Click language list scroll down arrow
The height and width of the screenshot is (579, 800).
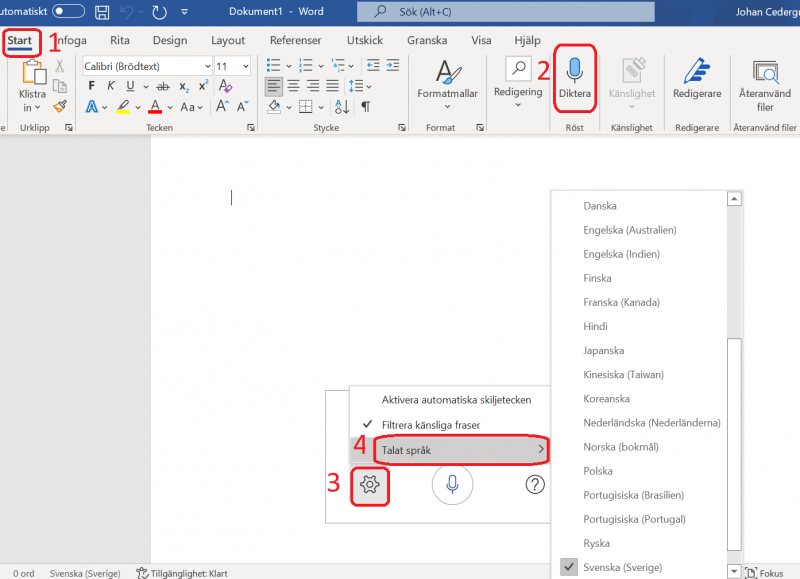pos(734,571)
